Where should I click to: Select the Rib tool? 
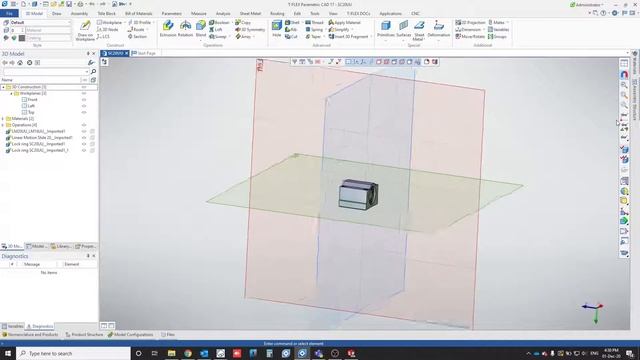pyautogui.click(x=291, y=29)
